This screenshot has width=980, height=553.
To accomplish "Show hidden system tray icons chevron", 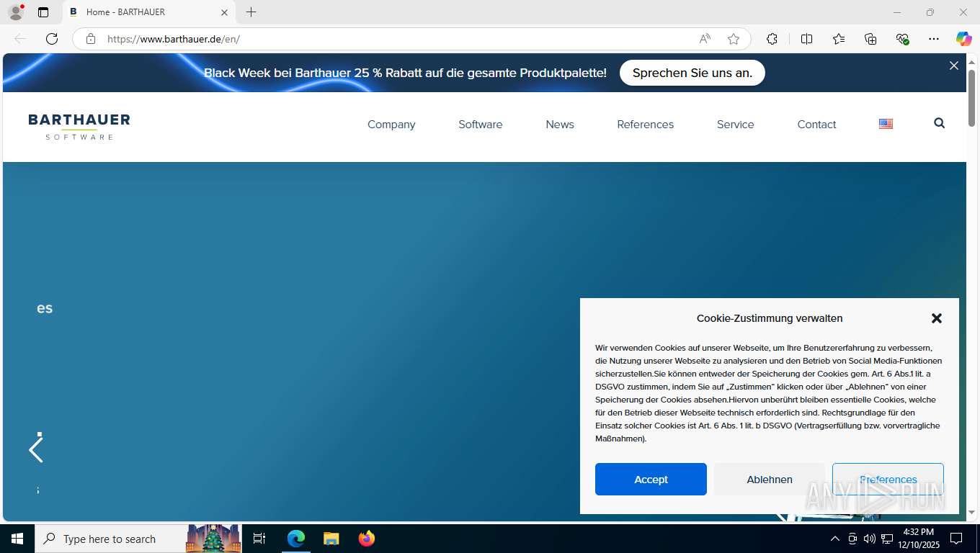I will pos(835,539).
